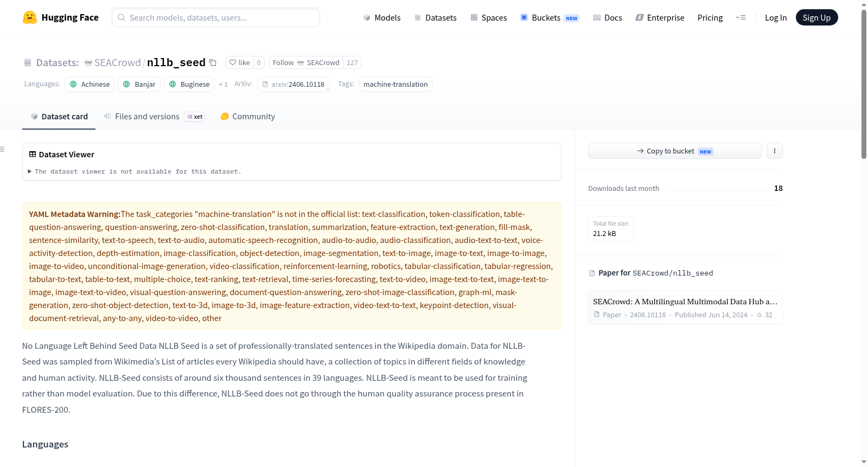Image resolution: width=868 pixels, height=467 pixels.
Task: Click the Languages heading
Action: pyautogui.click(x=45, y=444)
